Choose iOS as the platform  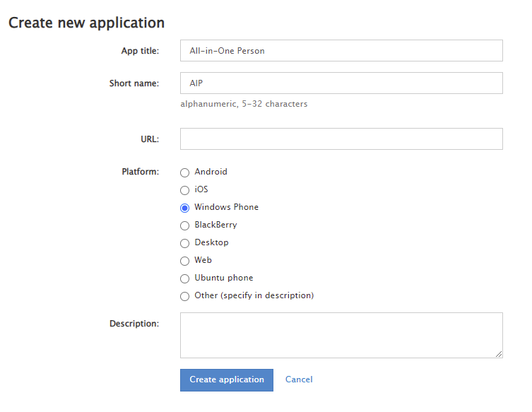185,190
